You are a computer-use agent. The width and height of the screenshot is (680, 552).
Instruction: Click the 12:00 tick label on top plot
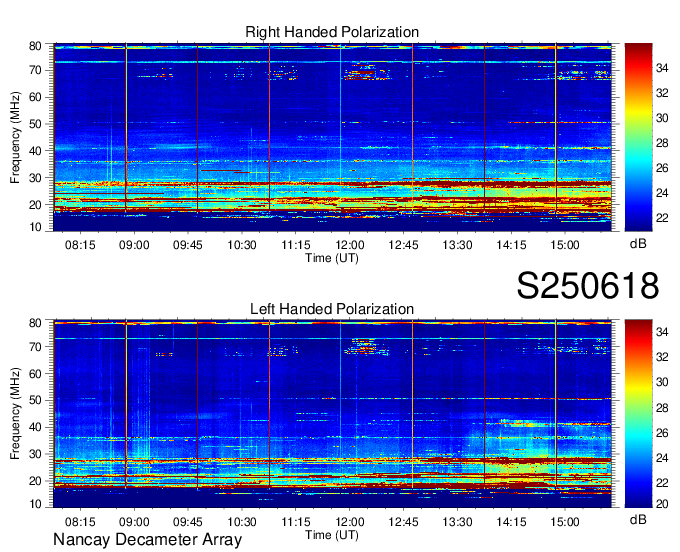[350, 245]
